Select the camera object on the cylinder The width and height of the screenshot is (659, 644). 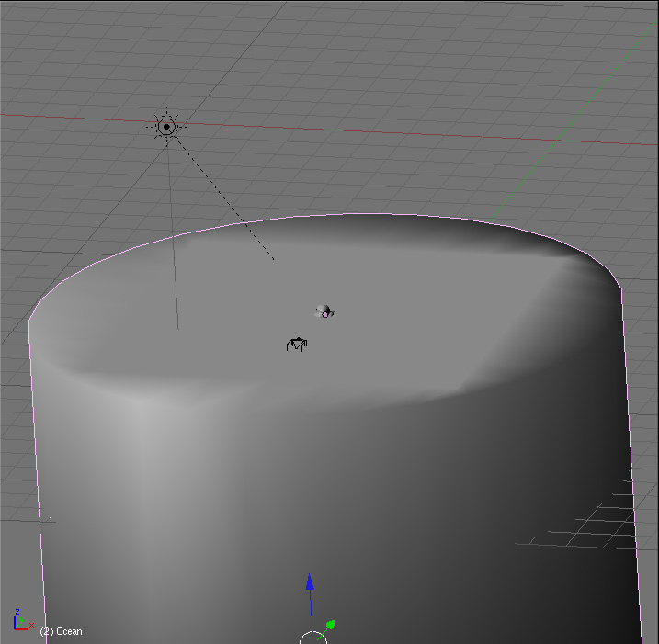pos(297,345)
